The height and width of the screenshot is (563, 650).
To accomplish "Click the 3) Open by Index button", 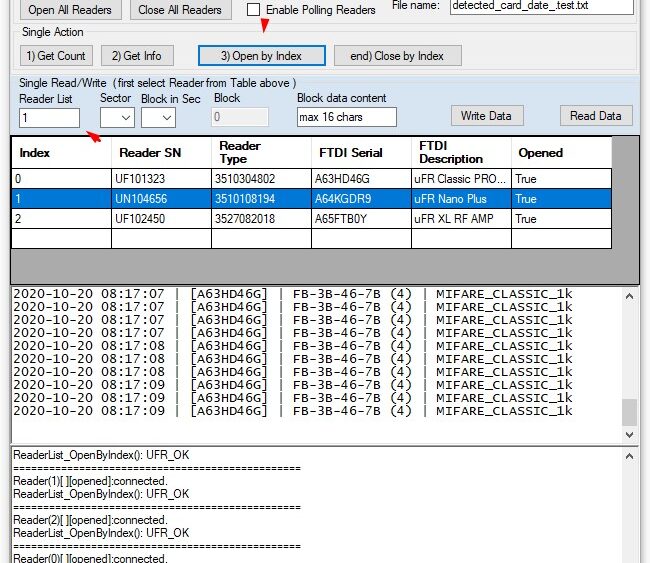I will pyautogui.click(x=262, y=56).
